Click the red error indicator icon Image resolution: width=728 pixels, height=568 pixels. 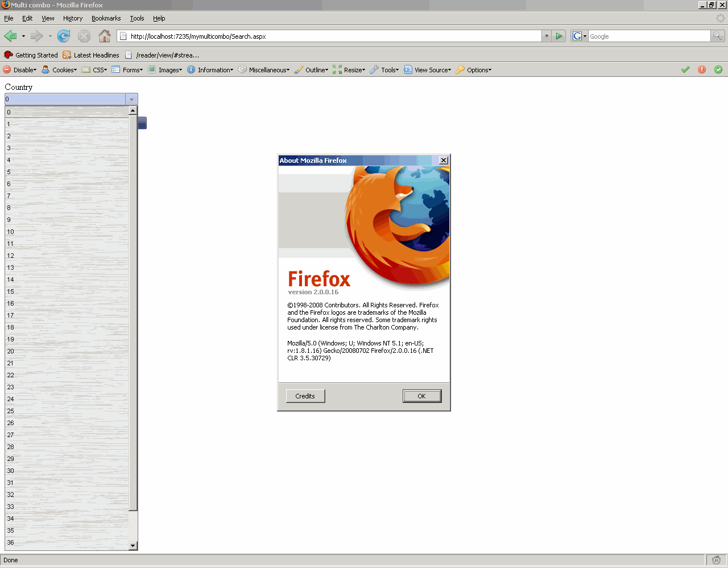[x=702, y=69]
